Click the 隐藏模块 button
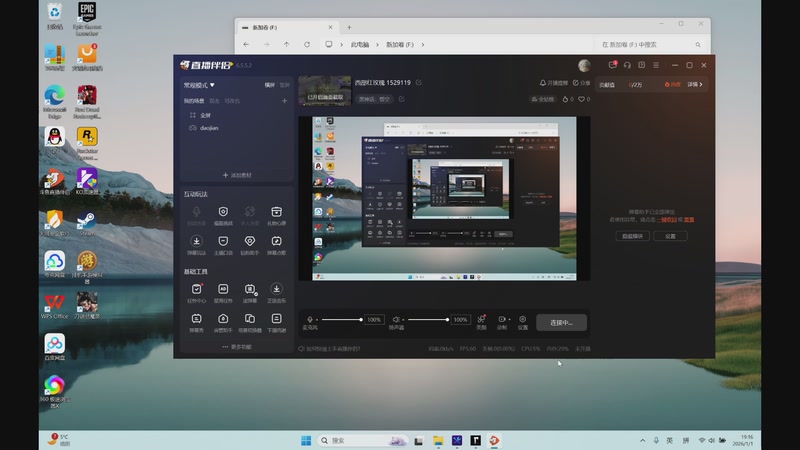This screenshot has width=800, height=450. click(x=633, y=236)
